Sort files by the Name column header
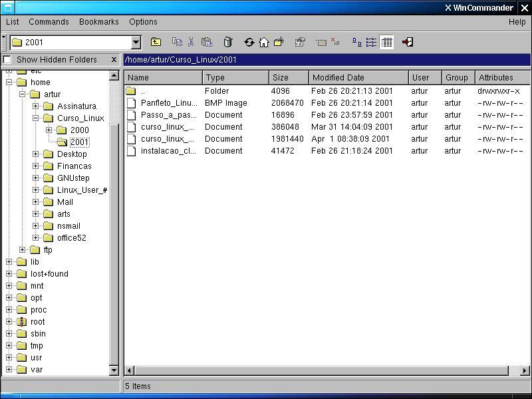This screenshot has height=399, width=532. coord(164,78)
